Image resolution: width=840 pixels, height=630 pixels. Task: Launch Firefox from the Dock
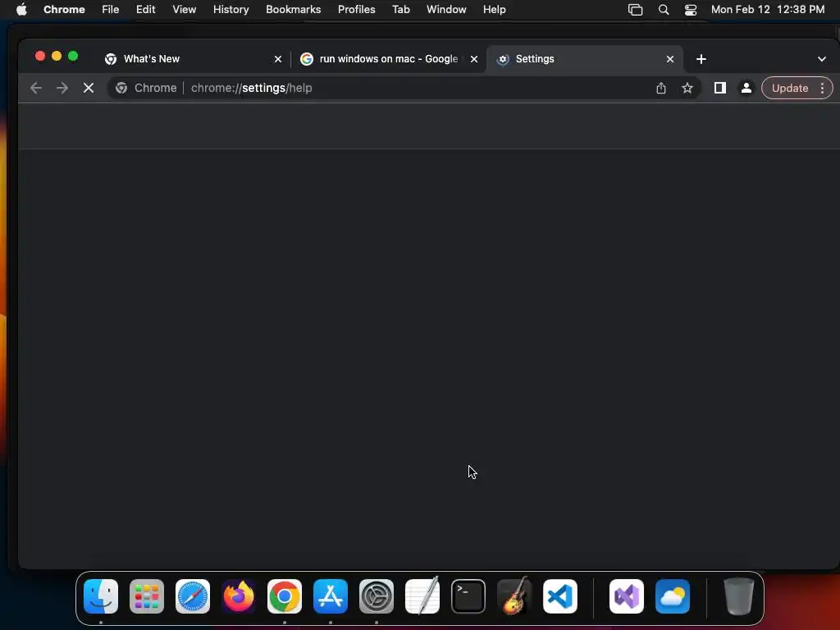[239, 596]
